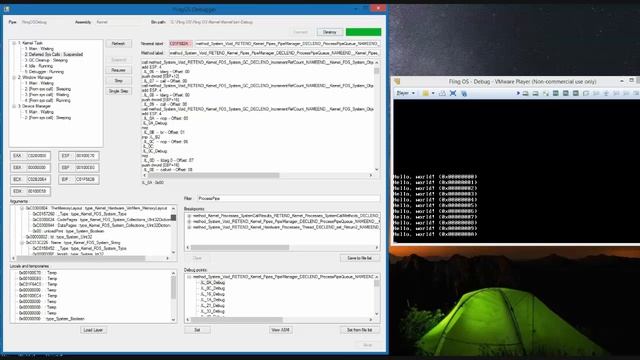The height and width of the screenshot is (360, 640).
Task: Select 'Main : Waiting' under Kernel Task
Action: click(x=39, y=49)
